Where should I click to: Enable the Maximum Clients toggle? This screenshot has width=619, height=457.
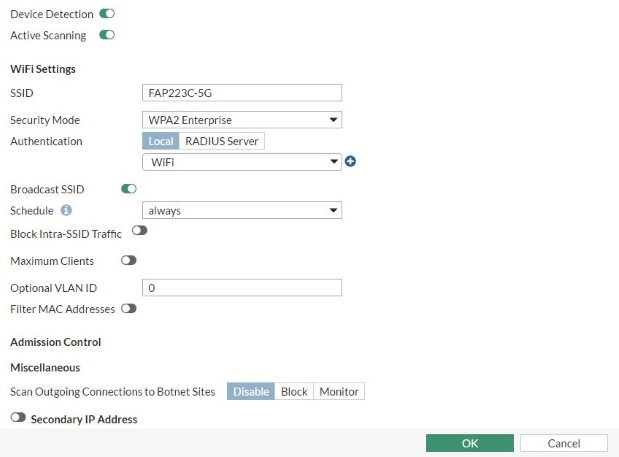pyautogui.click(x=128, y=260)
